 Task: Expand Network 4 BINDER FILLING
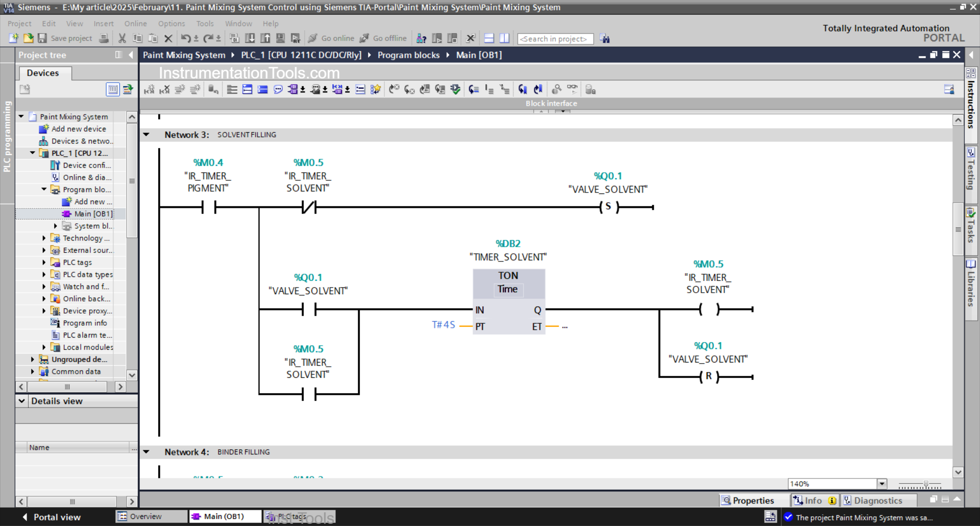[147, 451]
